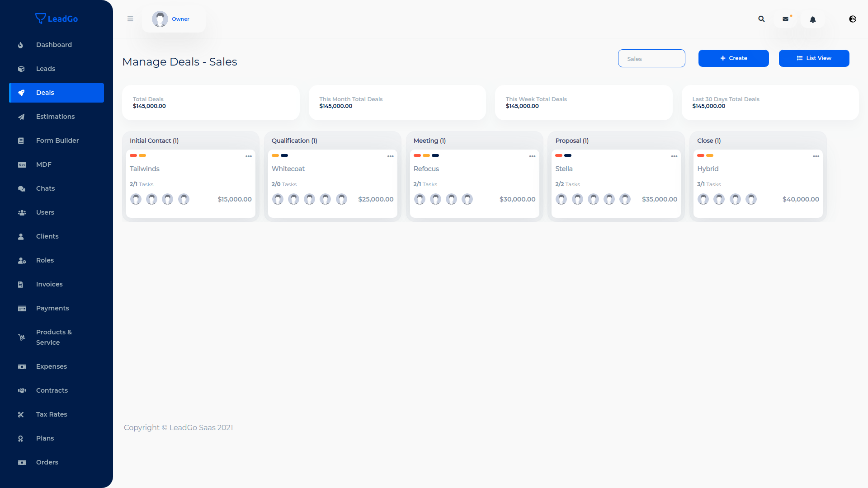Open the Create new deal button
The width and height of the screenshot is (868, 488).
733,58
